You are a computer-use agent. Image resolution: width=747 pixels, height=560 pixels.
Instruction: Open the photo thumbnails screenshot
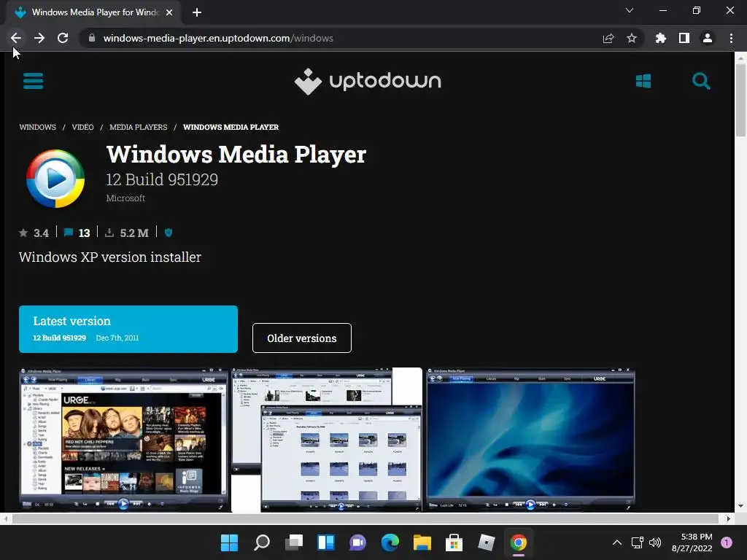(x=327, y=440)
